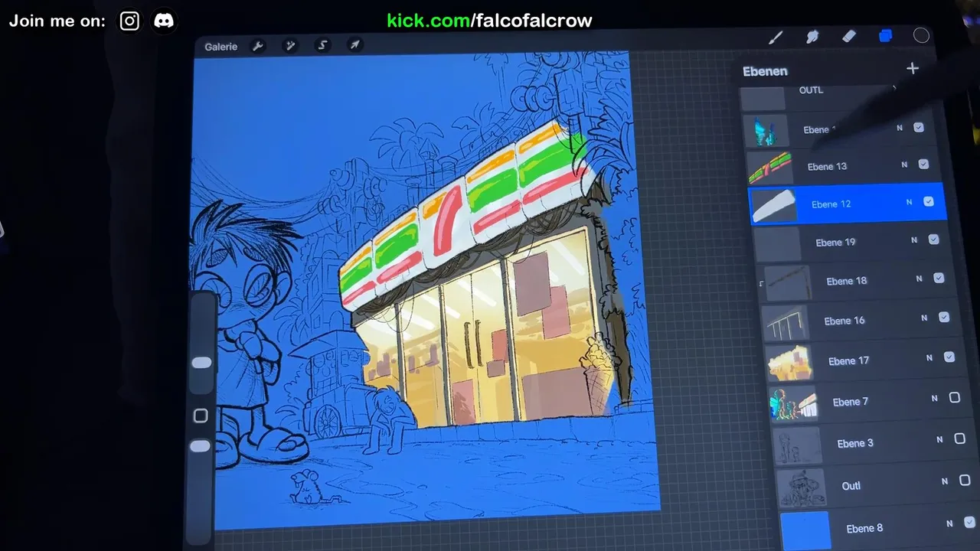
Task: Hide layer Ebene 12
Action: coord(929,202)
